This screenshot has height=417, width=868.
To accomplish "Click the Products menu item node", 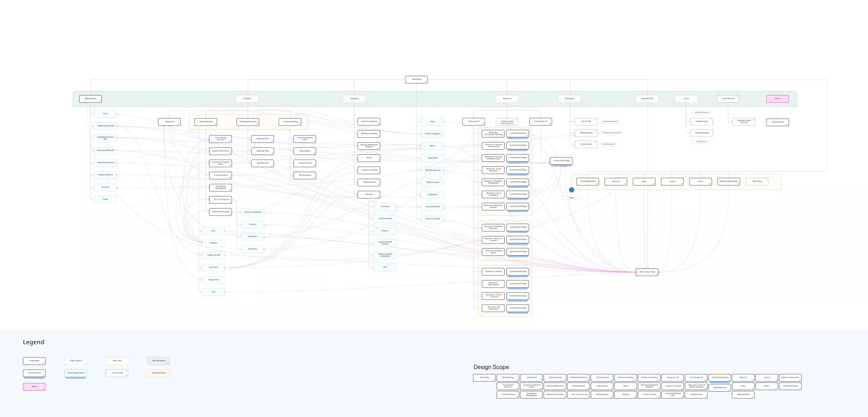I will click(x=247, y=99).
